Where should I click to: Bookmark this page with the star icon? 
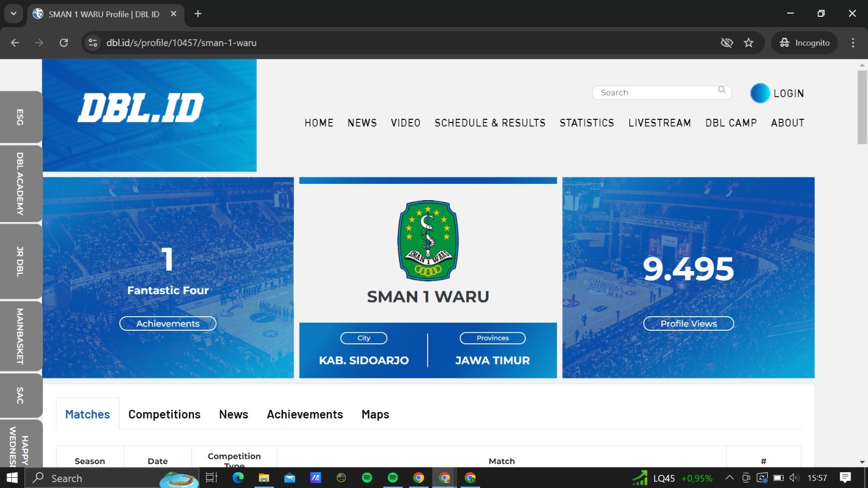(x=749, y=43)
